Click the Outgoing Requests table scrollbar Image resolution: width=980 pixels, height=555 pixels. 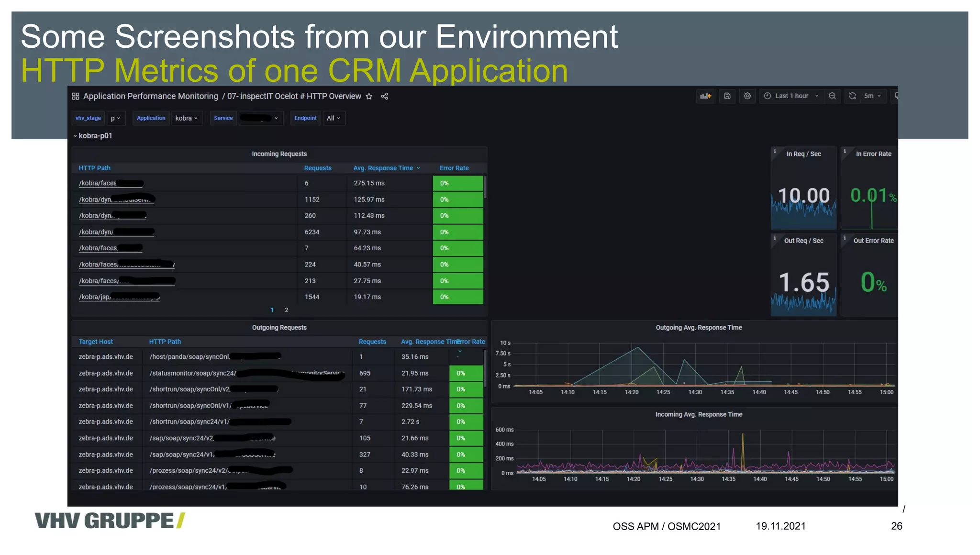[x=485, y=368]
